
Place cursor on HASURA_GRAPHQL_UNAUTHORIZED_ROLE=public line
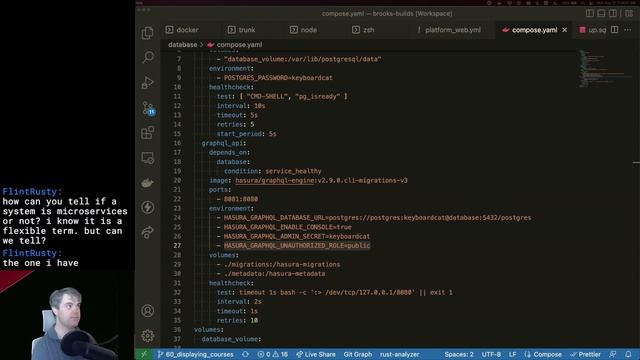click(297, 245)
